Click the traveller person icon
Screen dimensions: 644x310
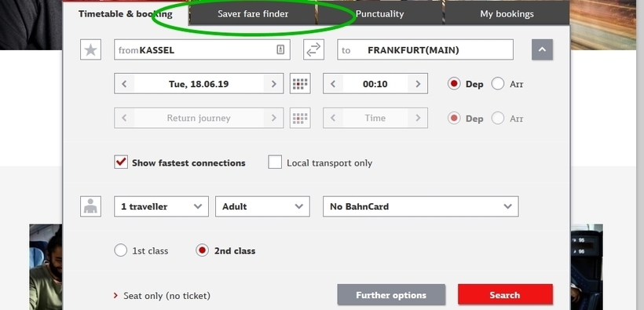(x=90, y=206)
